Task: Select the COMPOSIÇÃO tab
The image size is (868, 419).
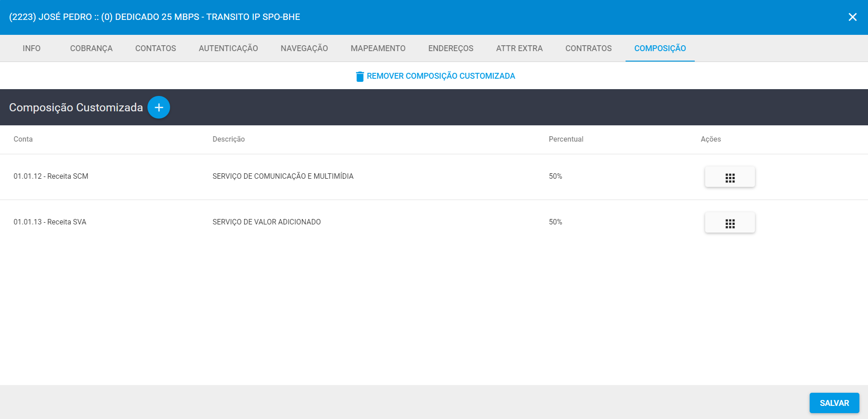Action: pos(660,48)
